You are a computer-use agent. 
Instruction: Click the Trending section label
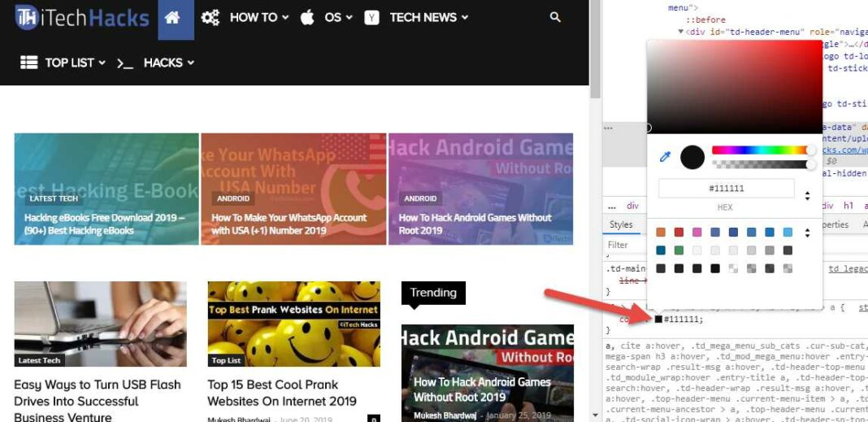pyautogui.click(x=433, y=293)
